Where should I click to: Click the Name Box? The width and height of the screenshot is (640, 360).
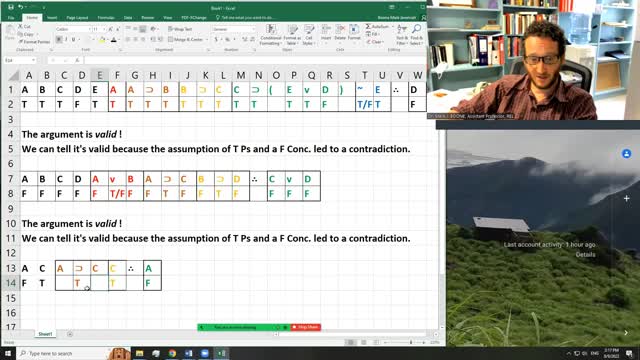point(20,60)
